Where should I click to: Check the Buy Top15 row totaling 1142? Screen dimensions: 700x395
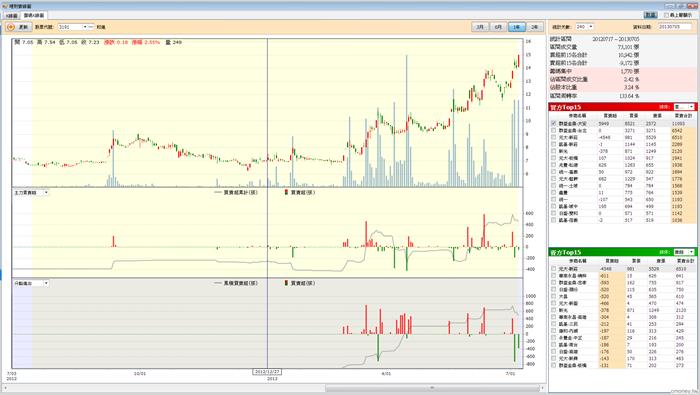tap(554, 213)
